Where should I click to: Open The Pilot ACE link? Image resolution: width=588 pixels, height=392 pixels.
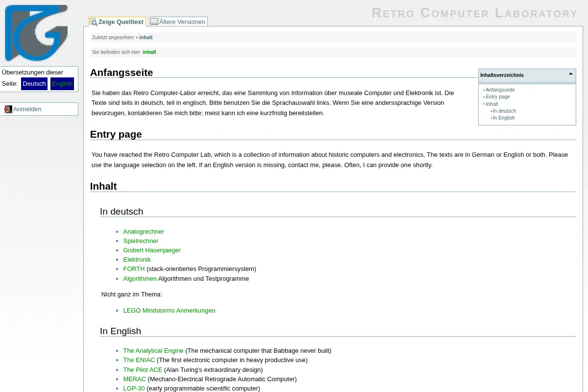pos(143,370)
